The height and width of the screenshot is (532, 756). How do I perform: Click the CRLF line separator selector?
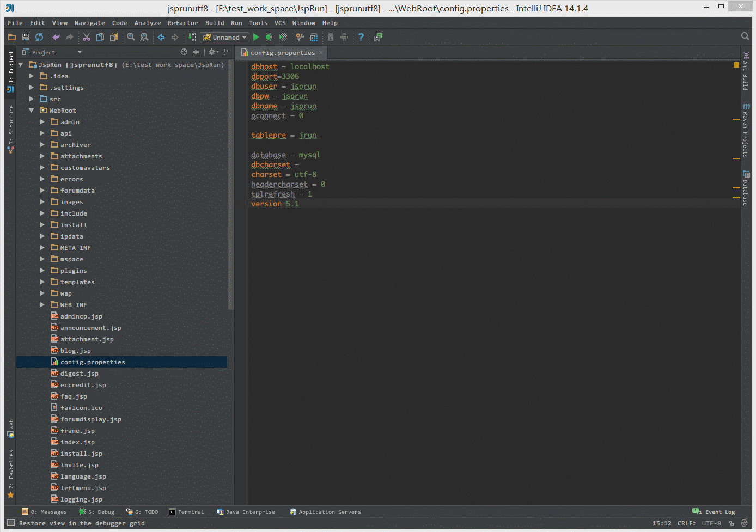(686, 523)
